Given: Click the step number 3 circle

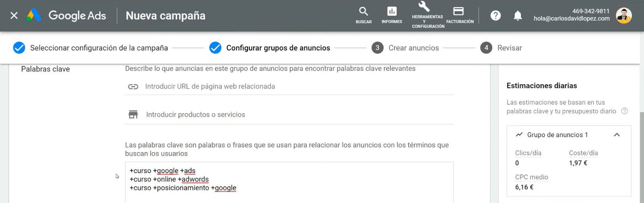Looking at the screenshot, I should (378, 48).
